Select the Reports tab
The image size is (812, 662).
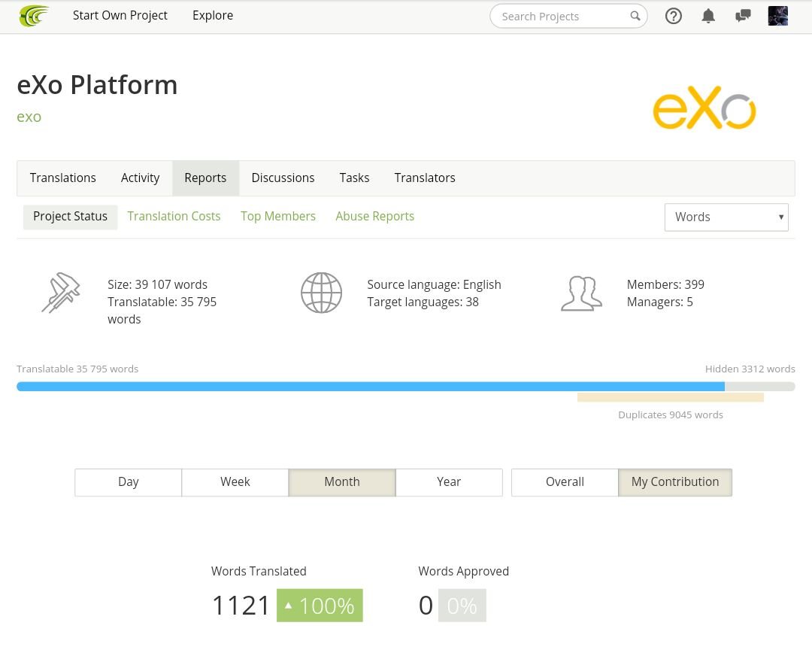(x=205, y=178)
